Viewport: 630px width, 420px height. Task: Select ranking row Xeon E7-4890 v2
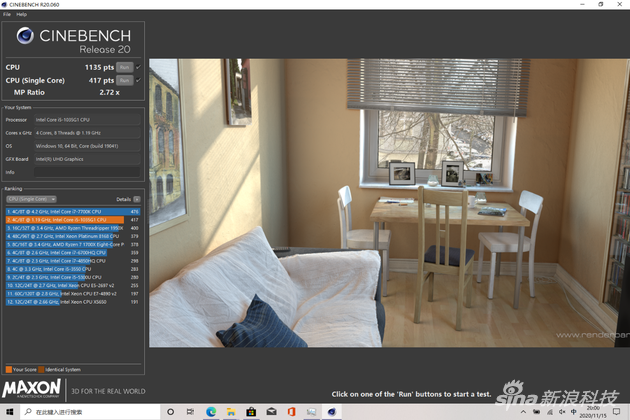coord(73,294)
